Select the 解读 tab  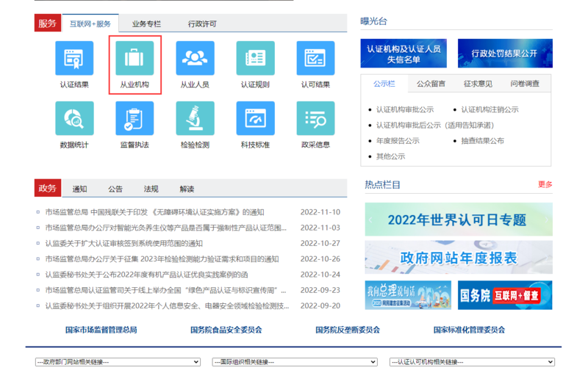pos(187,189)
